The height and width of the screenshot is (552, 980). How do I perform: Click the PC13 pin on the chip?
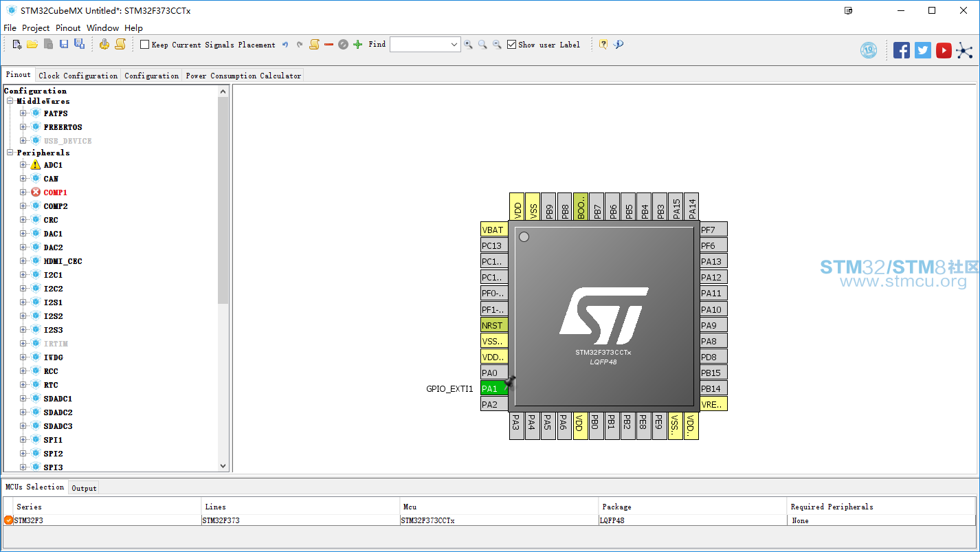point(494,245)
